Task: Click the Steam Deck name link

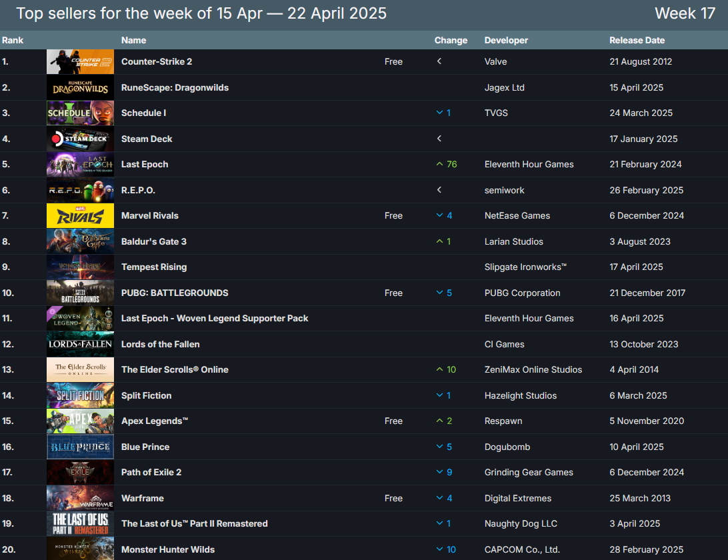Action: (147, 139)
